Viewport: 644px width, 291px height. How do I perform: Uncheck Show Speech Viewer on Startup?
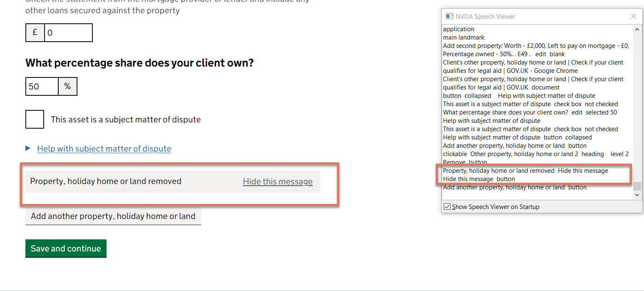(447, 207)
